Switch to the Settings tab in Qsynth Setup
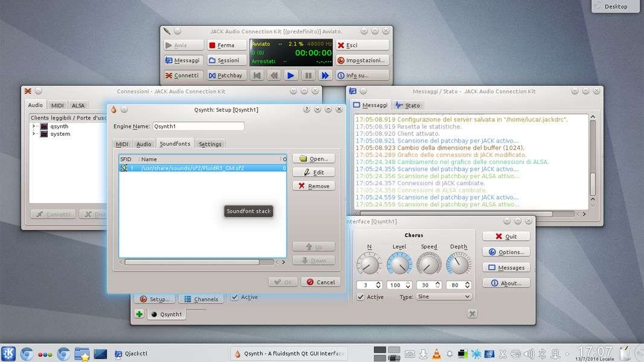 coord(210,144)
